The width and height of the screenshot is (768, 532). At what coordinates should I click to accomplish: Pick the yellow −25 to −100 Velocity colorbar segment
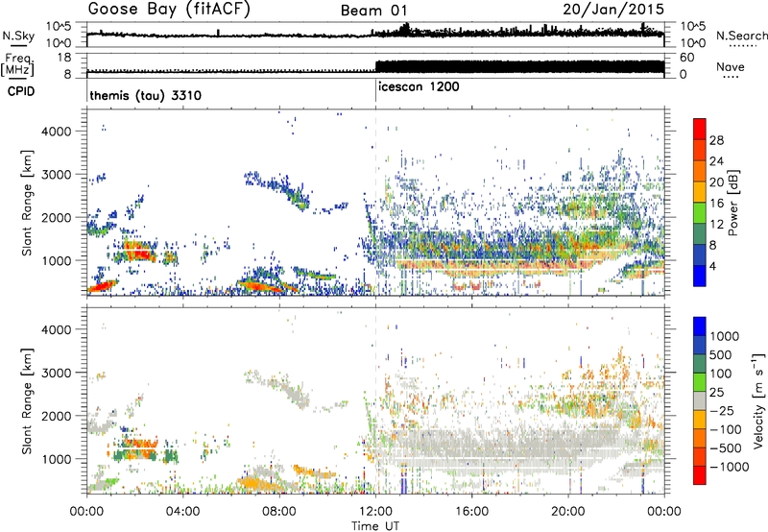pos(700,420)
